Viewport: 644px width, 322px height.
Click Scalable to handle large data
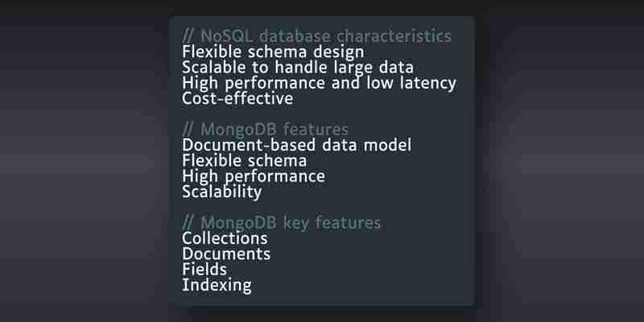click(x=298, y=68)
